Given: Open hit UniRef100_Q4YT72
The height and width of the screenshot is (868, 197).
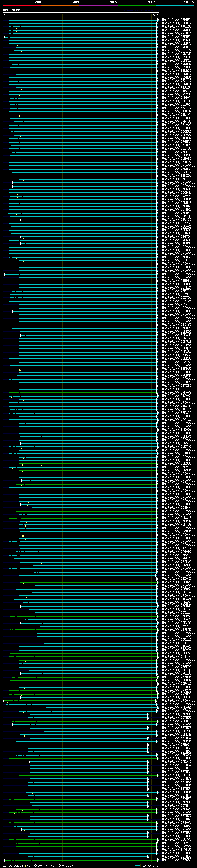Looking at the screenshot, I should pyautogui.click(x=177, y=549).
